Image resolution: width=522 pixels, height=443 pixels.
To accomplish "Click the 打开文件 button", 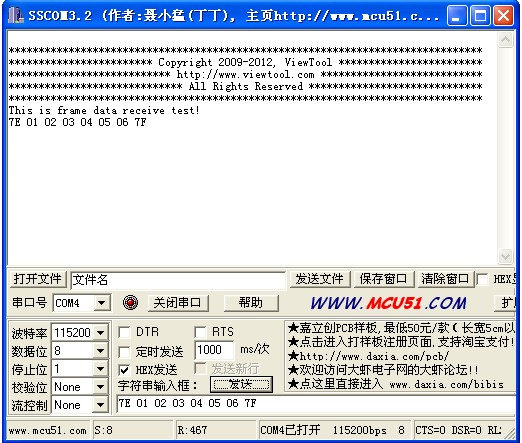I will point(38,279).
